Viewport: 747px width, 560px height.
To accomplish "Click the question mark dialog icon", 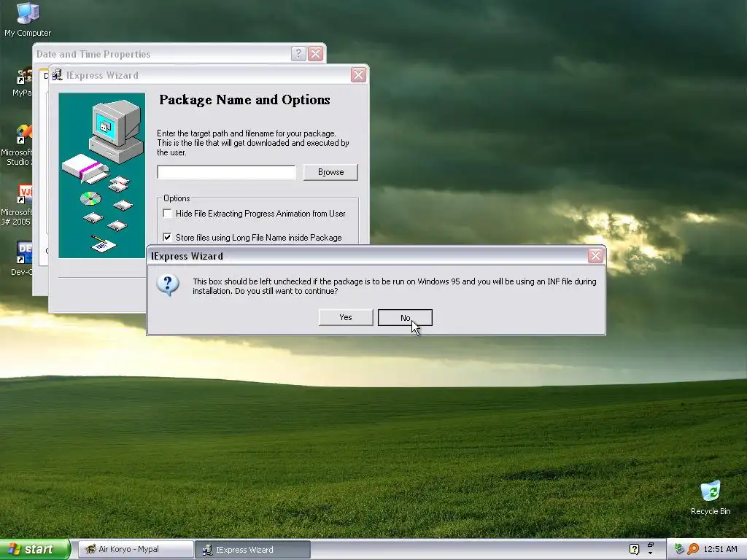I will click(x=168, y=285).
